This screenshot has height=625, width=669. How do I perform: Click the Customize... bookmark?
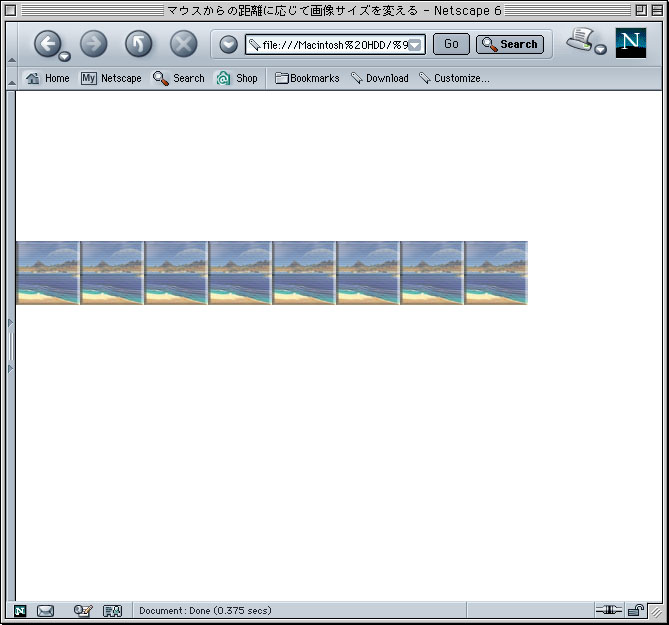click(x=454, y=78)
